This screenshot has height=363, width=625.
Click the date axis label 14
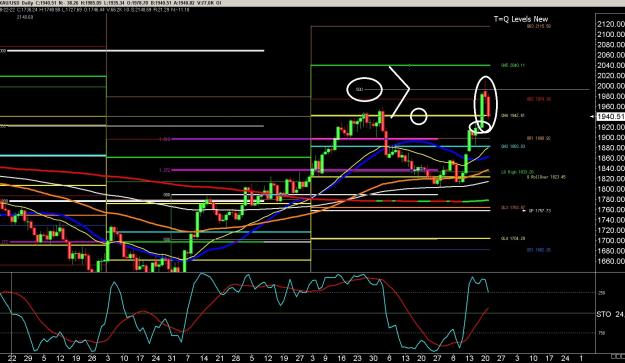pyautogui.click(x=204, y=358)
